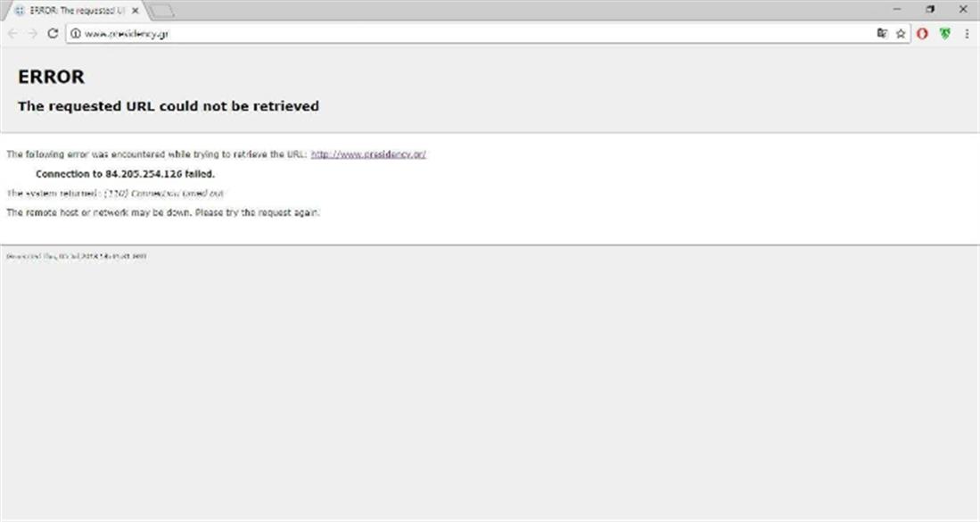Screen dimensions: 980x522
Task: Click the large ERROR heading
Action: [51, 78]
